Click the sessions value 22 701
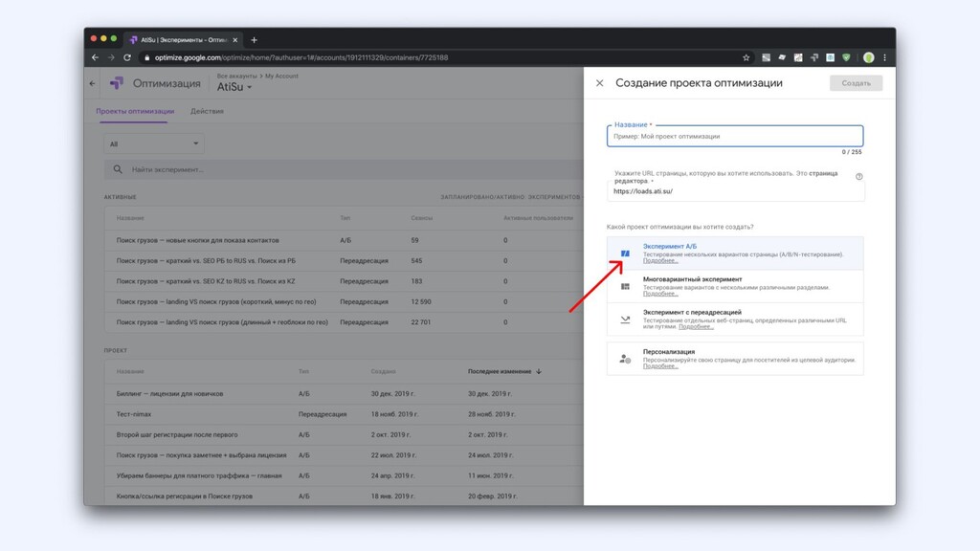Viewport: 980px width, 551px height. tap(421, 322)
